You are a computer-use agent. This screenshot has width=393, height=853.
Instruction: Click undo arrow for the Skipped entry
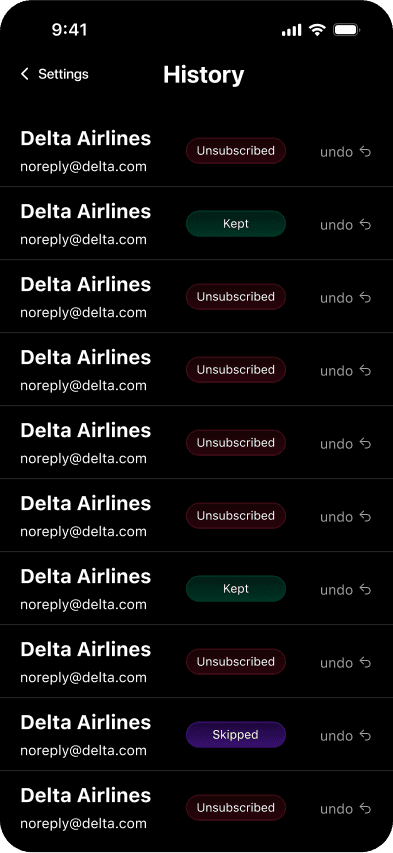[x=365, y=735]
